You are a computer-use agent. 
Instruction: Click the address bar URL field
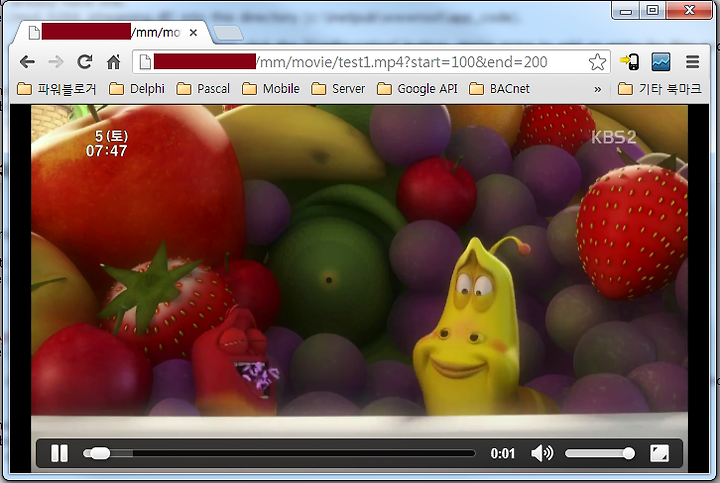tap(371, 62)
